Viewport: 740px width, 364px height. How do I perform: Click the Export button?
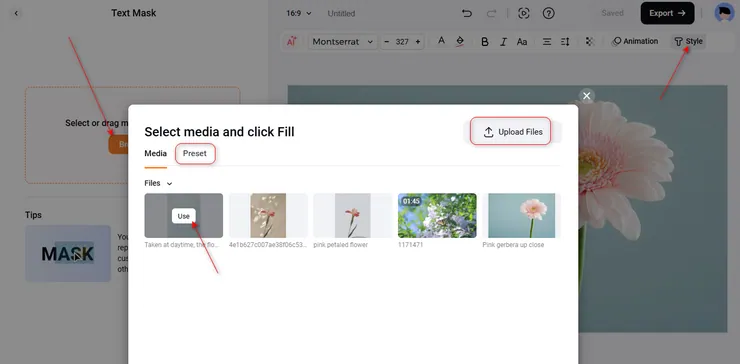tap(667, 13)
